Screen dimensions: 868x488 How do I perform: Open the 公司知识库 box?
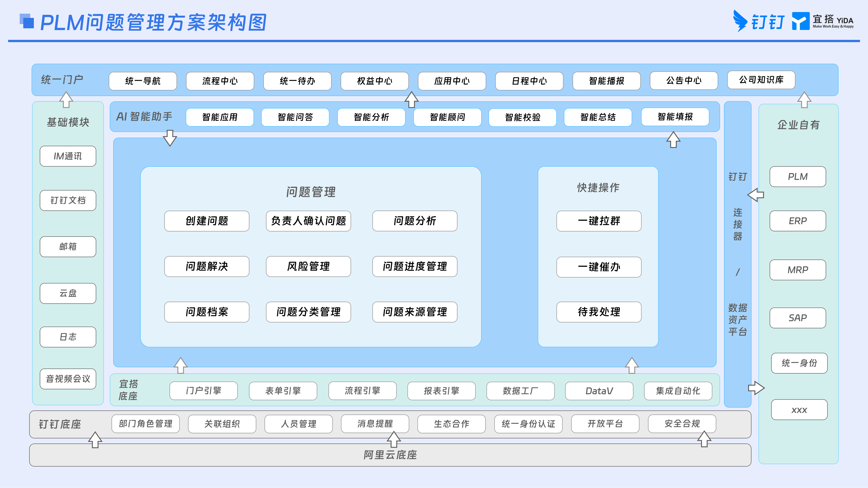761,80
